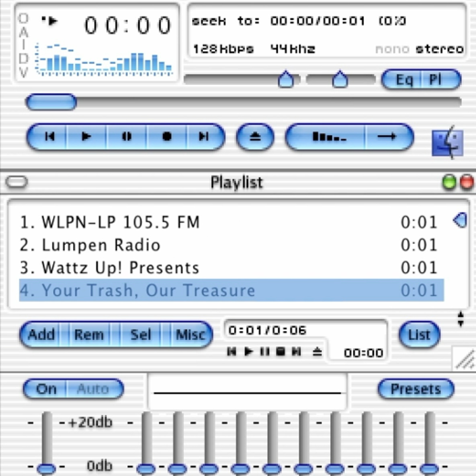Click the round Eject button

pos(255,137)
